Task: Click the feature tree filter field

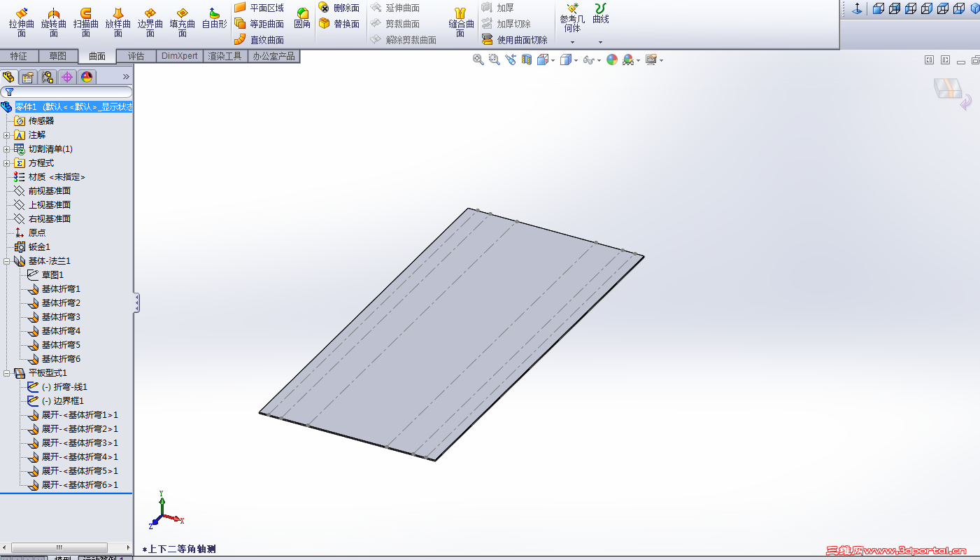Action: (x=66, y=92)
